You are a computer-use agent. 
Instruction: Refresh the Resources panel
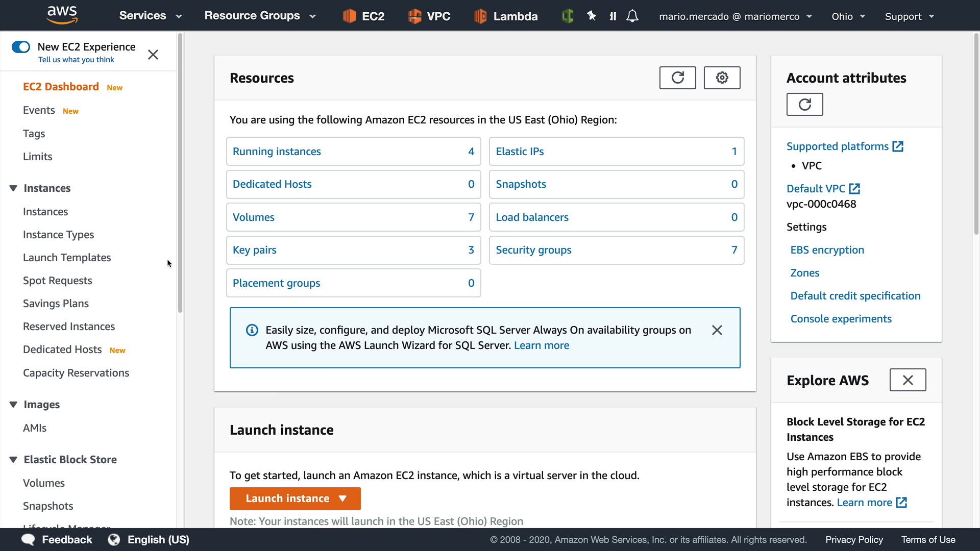pyautogui.click(x=677, y=78)
